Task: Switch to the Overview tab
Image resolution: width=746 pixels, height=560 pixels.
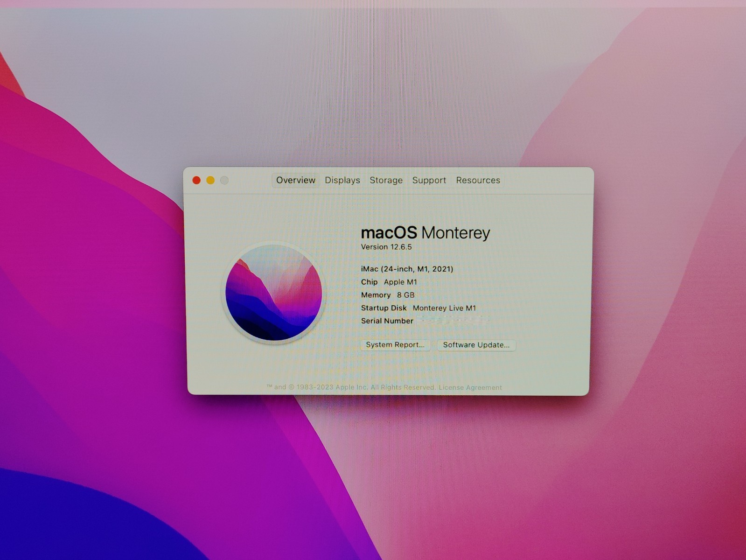Action: [x=296, y=180]
